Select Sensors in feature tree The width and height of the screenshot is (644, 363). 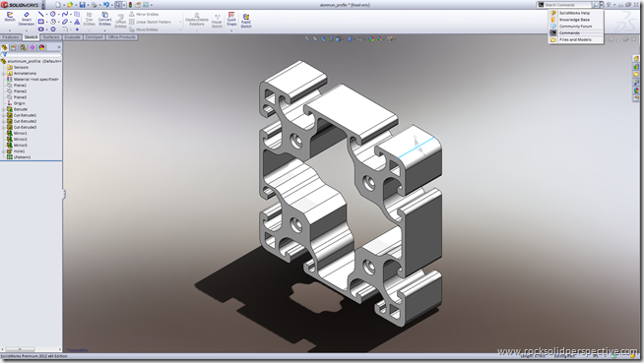click(x=18, y=67)
